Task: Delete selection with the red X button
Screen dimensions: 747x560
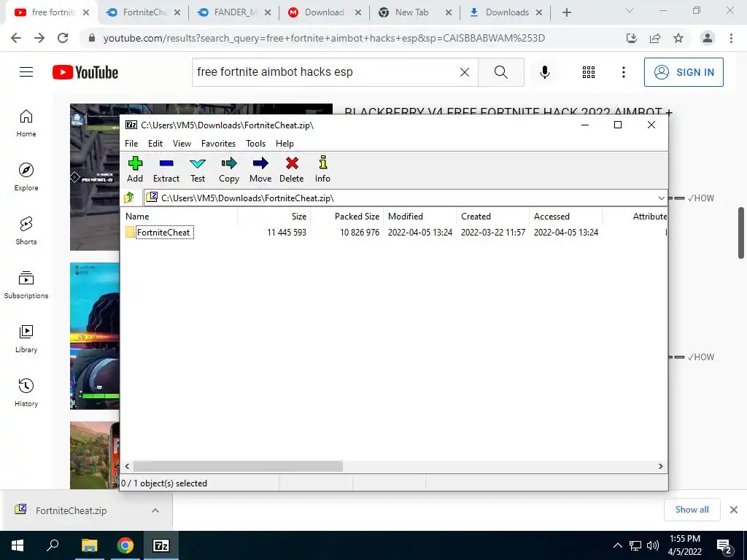Action: coord(292,169)
